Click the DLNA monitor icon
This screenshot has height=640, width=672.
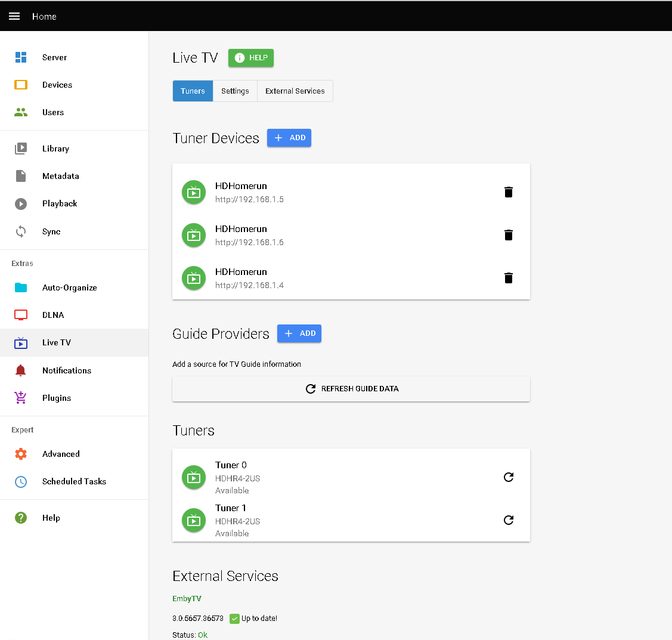tap(21, 315)
